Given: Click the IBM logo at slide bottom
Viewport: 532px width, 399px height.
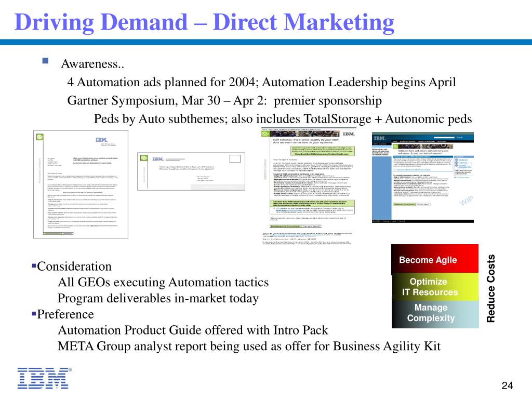Looking at the screenshot, I should click(45, 378).
